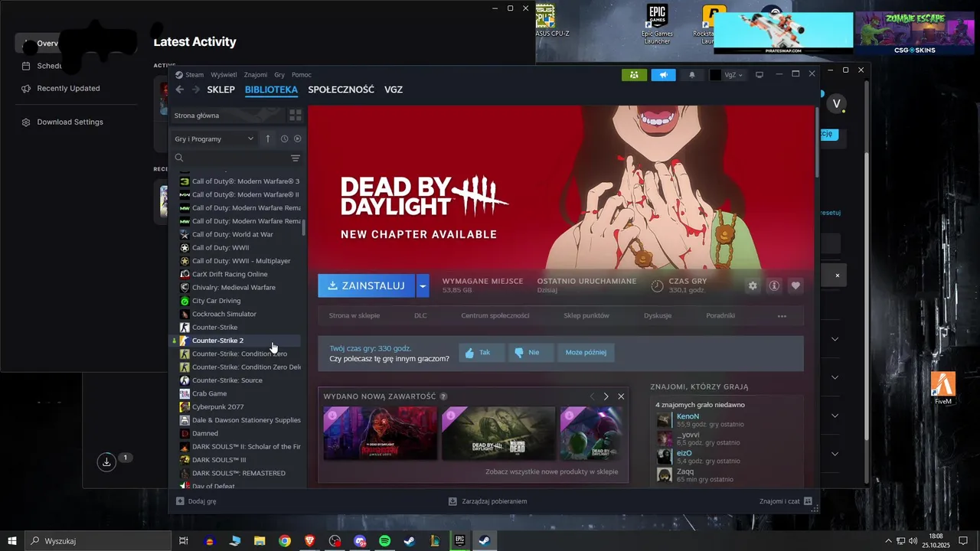
Task: Enter Big Picture mode monitor icon
Action: tap(759, 75)
